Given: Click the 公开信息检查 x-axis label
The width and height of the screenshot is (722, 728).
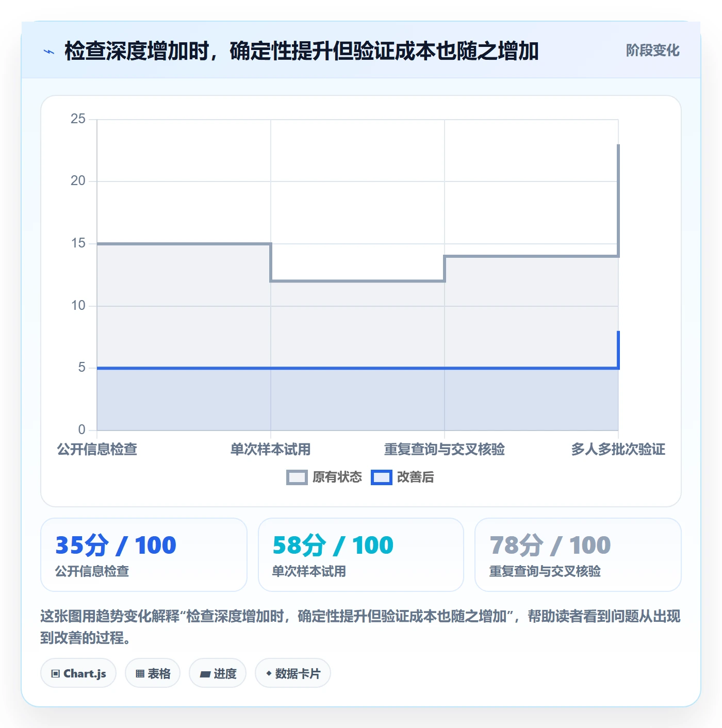Looking at the screenshot, I should click(97, 449).
